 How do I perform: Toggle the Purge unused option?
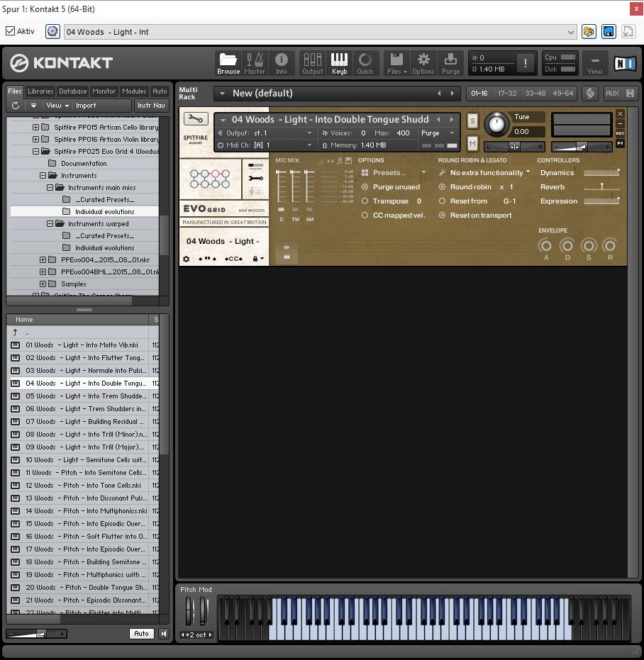tap(365, 187)
